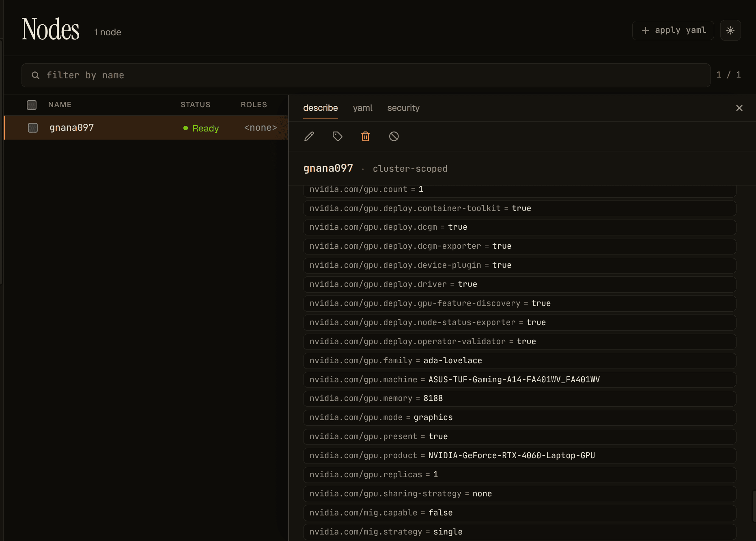The width and height of the screenshot is (756, 541).
Task: Toggle the light theme sun icon
Action: click(x=730, y=30)
